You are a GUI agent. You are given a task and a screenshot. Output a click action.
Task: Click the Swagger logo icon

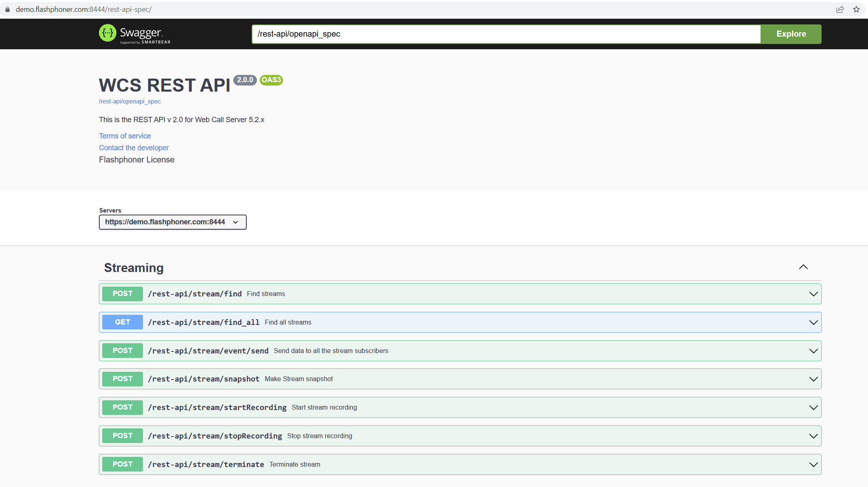tap(107, 33)
